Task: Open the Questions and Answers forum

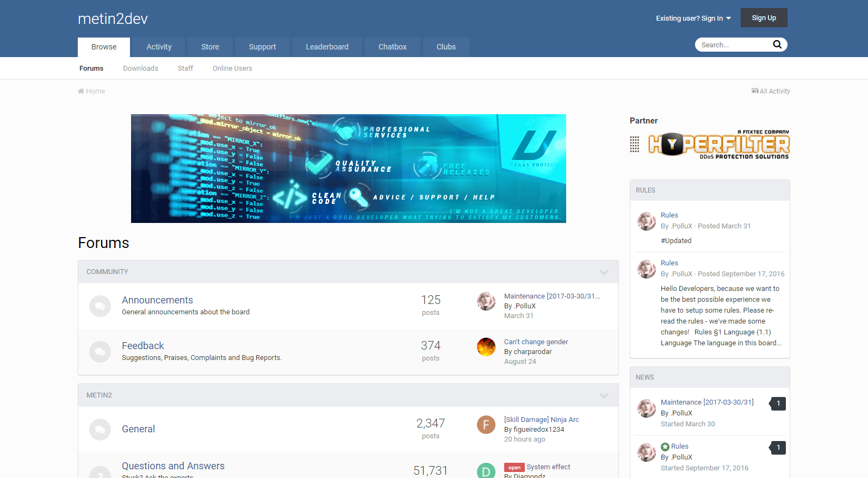Action: pos(173,466)
